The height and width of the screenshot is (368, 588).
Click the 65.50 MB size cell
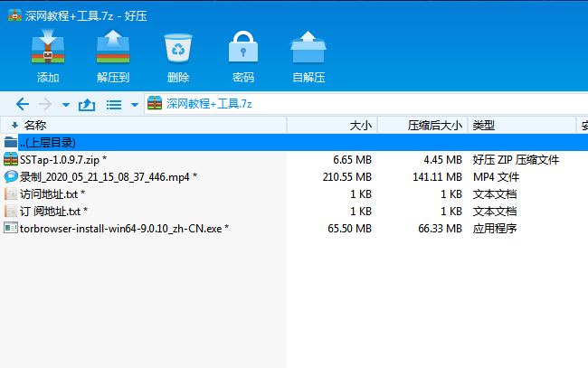349,229
